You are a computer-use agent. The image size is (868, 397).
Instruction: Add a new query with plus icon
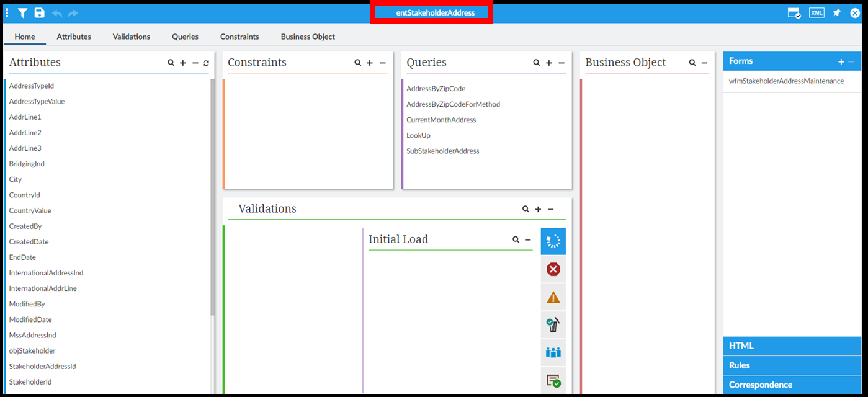[x=549, y=63]
